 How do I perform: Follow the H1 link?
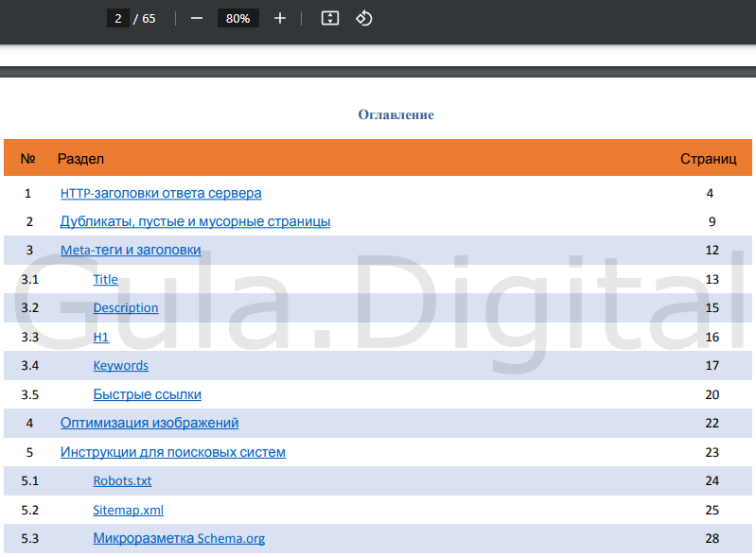(100, 337)
